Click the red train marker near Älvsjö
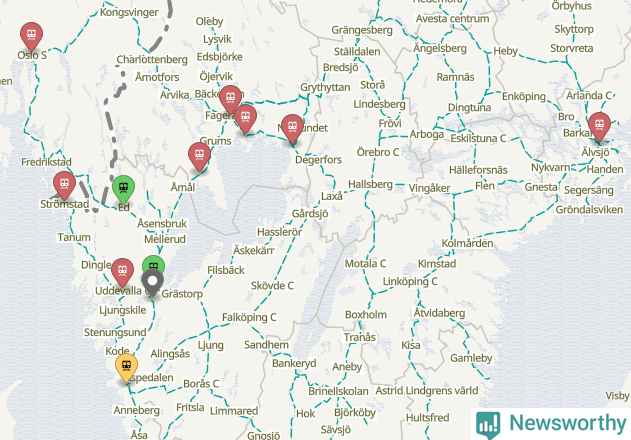Image resolution: width=631 pixels, height=440 pixels. pos(599,126)
